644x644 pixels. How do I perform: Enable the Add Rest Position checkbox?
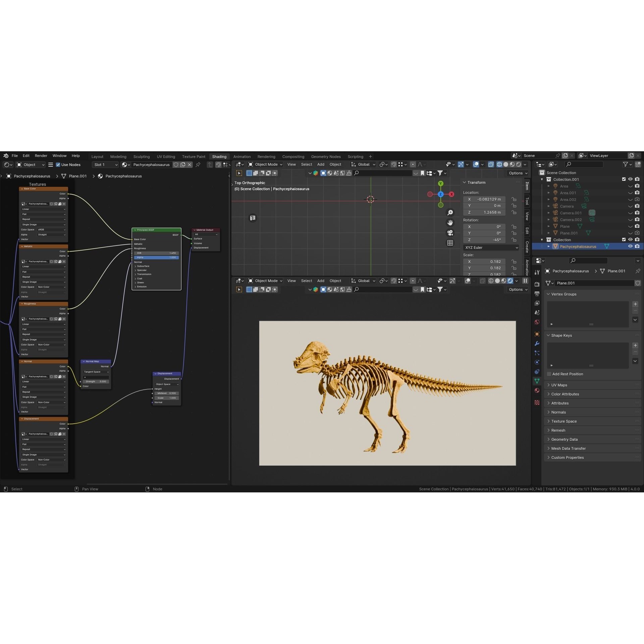[549, 374]
